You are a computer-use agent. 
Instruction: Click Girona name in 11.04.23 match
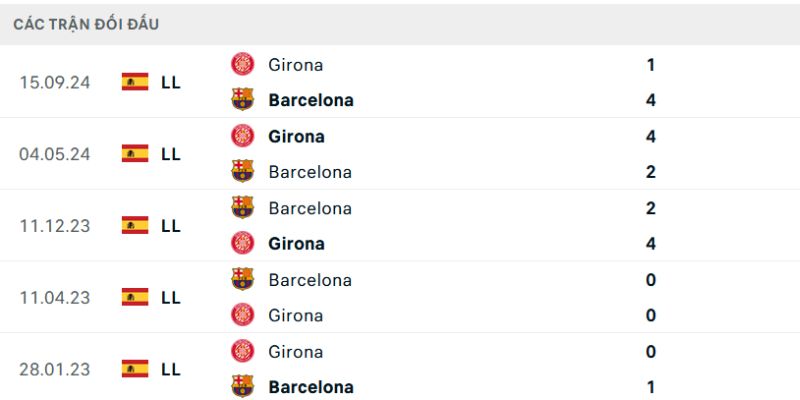point(296,315)
